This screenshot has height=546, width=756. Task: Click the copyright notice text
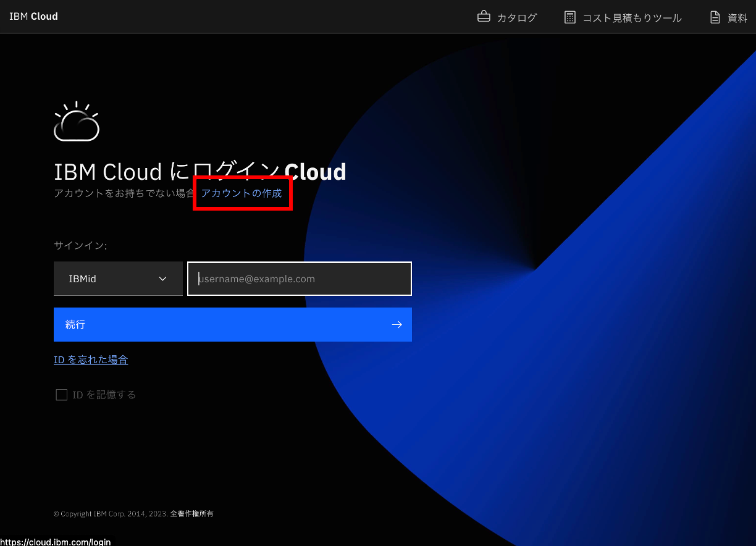coord(133,513)
